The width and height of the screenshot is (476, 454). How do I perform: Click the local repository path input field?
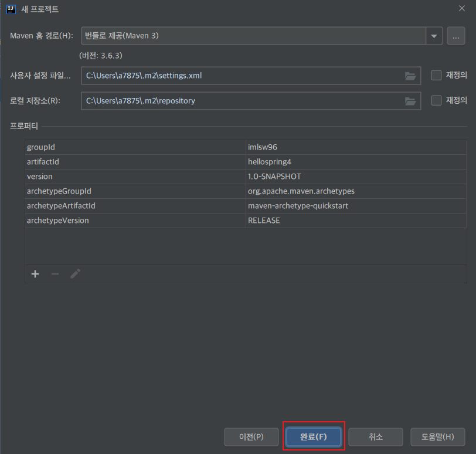click(x=251, y=101)
